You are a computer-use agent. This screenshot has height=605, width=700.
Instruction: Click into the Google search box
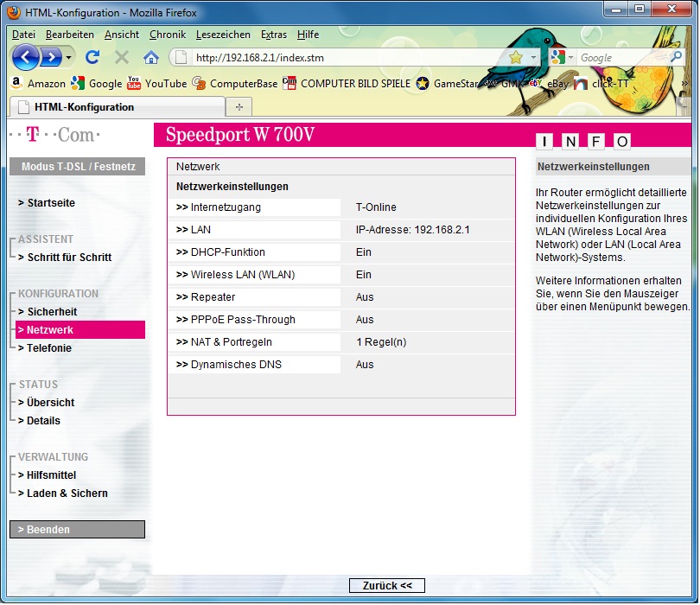tap(623, 58)
